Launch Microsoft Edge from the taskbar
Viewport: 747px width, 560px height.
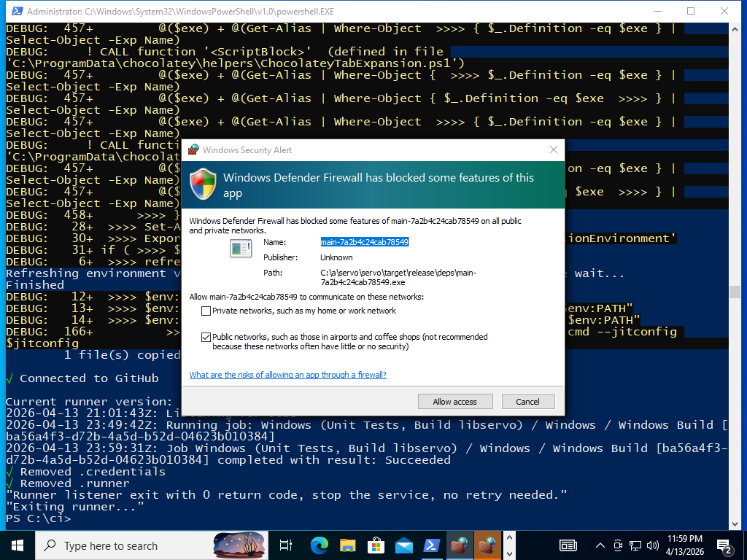(x=319, y=545)
